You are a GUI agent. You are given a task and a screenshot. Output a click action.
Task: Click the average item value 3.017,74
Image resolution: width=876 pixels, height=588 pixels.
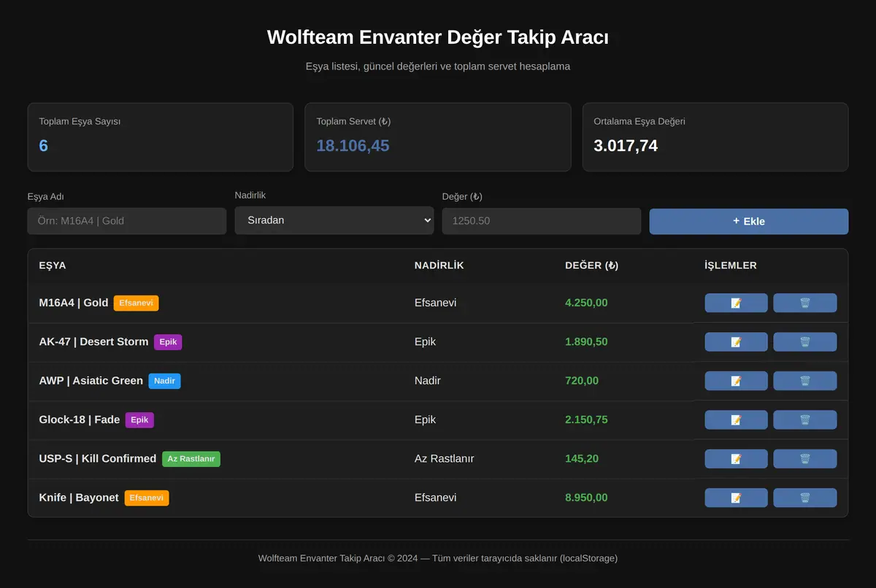[626, 145]
